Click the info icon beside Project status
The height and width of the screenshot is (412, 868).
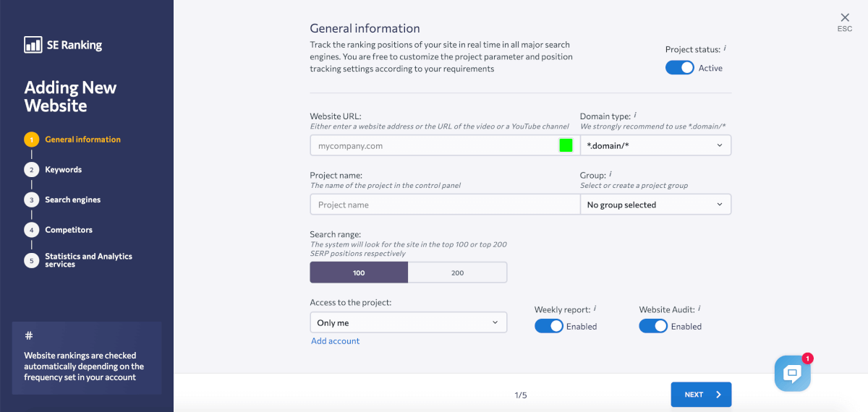(725, 48)
